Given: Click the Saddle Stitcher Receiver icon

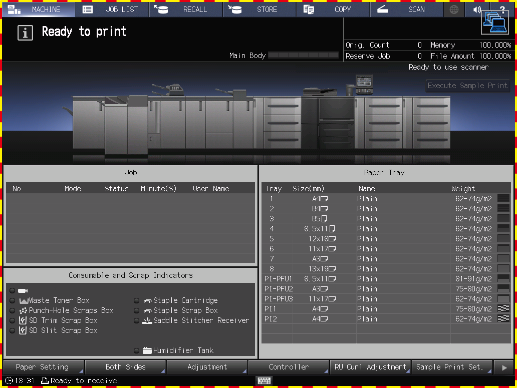Looking at the screenshot, I should (147, 320).
